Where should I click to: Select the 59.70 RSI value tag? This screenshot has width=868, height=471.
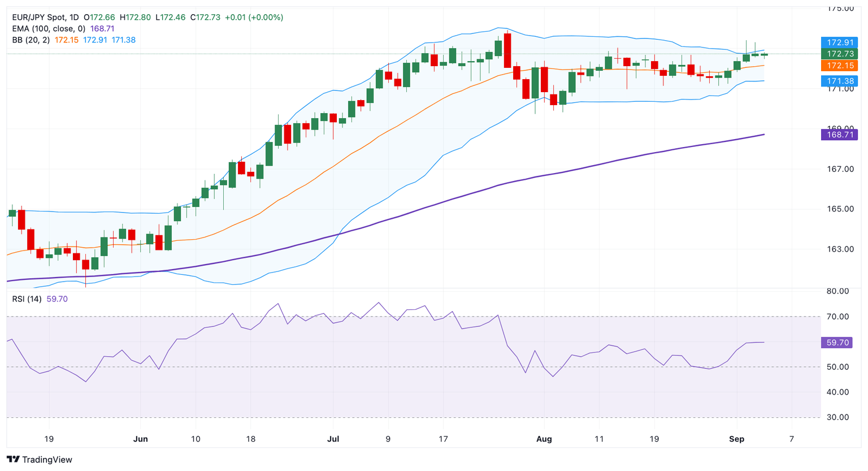837,343
